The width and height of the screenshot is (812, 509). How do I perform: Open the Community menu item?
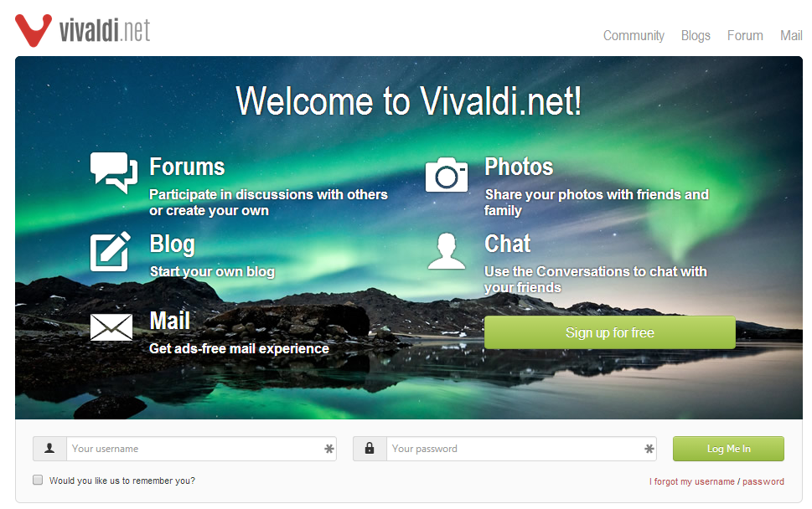pyautogui.click(x=634, y=36)
